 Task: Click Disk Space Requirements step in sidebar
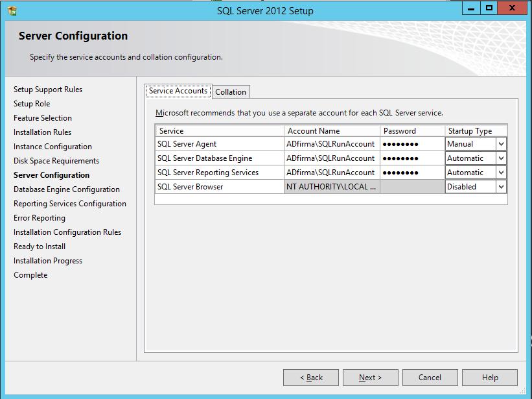[x=56, y=161]
